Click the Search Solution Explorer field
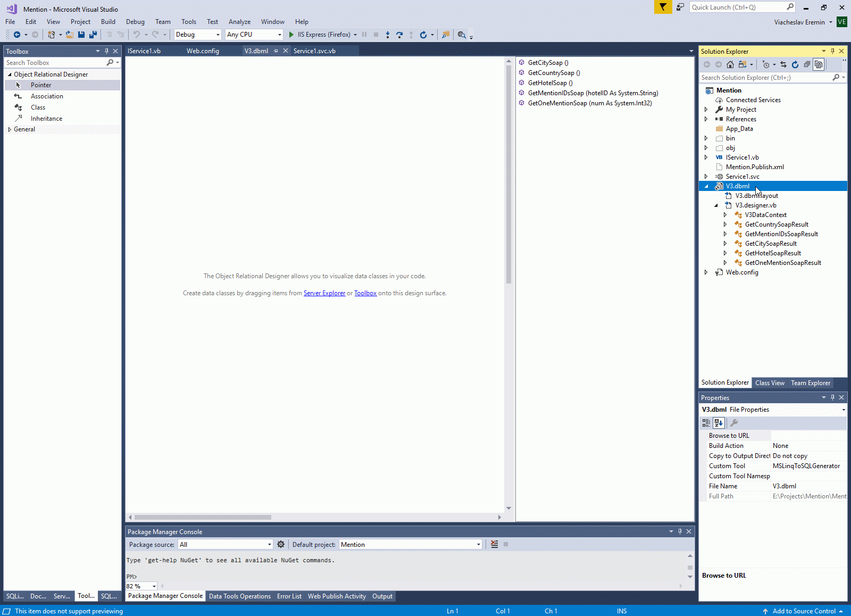The width and height of the screenshot is (851, 616). click(773, 78)
